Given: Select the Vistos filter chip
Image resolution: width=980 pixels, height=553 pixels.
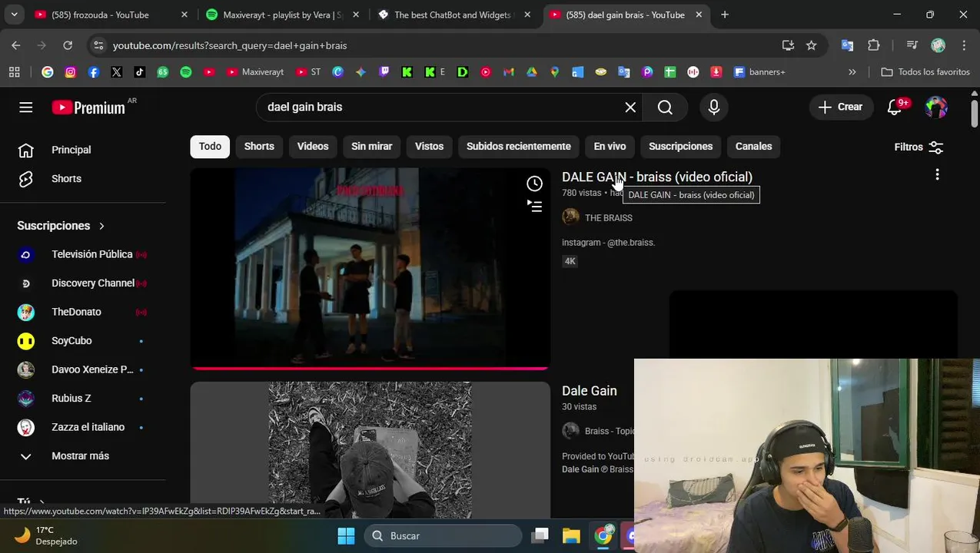Looking at the screenshot, I should (x=429, y=147).
